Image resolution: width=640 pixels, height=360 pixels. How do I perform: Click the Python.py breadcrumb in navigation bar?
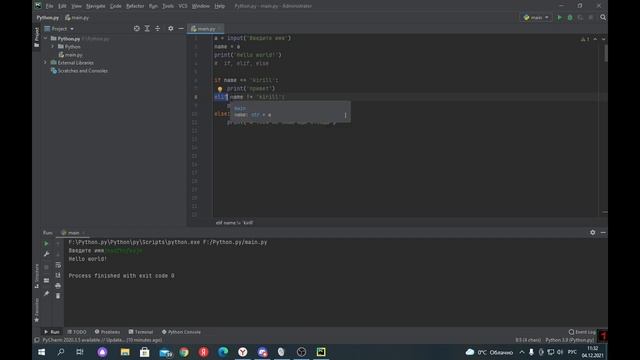click(47, 18)
